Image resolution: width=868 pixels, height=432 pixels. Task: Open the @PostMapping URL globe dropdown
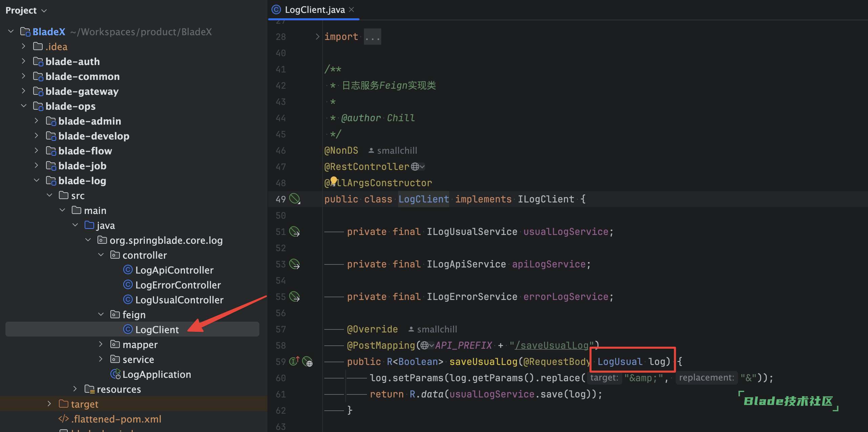pos(428,345)
